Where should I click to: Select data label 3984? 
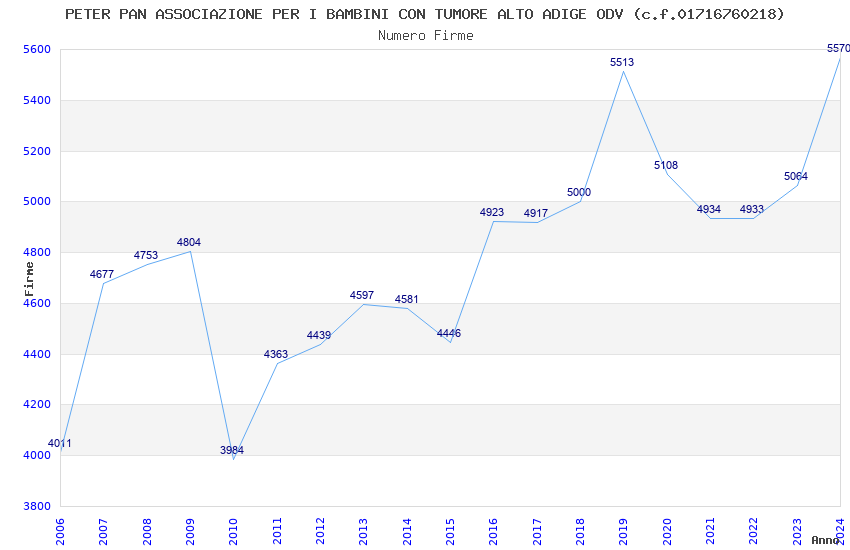coord(232,450)
